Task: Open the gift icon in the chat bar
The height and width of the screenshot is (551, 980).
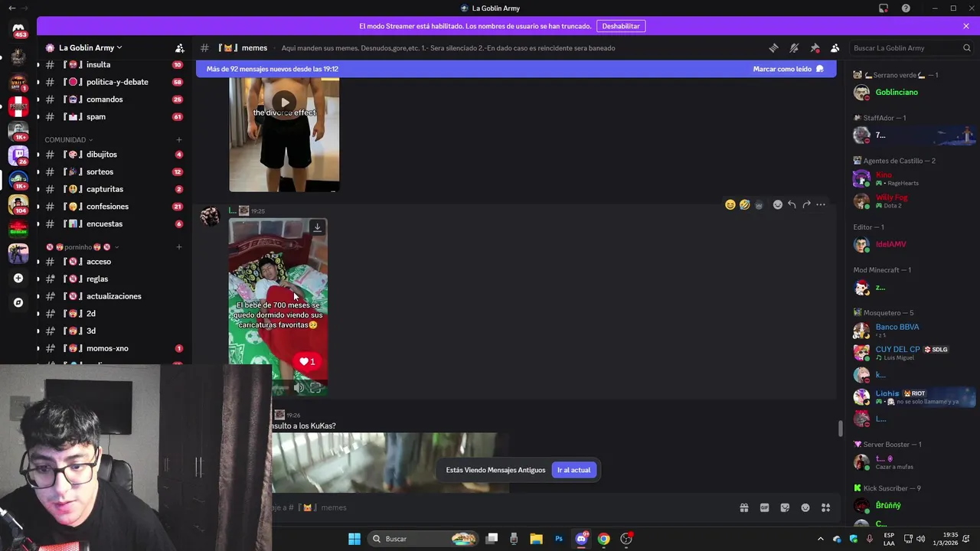Action: [743, 507]
